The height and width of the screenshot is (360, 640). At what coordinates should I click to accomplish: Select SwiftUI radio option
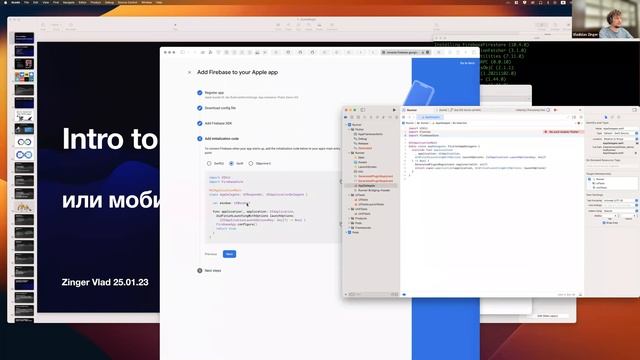[x=209, y=163]
